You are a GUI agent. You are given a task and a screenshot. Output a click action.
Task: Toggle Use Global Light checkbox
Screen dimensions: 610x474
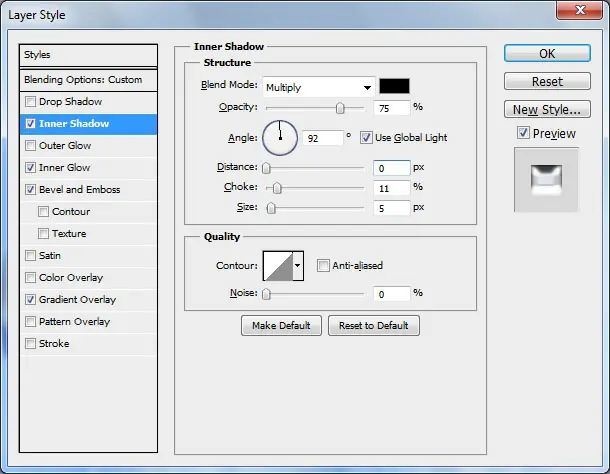tap(365, 138)
